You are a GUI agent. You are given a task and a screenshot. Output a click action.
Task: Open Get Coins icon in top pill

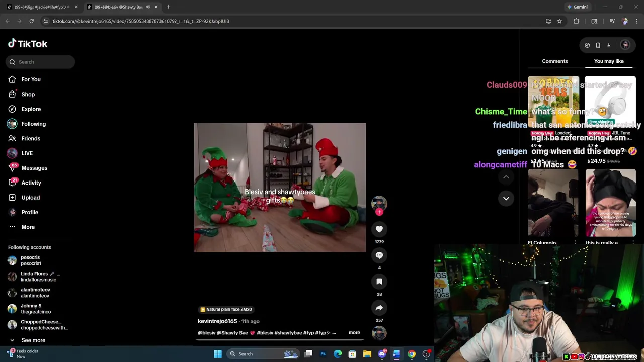[587, 45]
